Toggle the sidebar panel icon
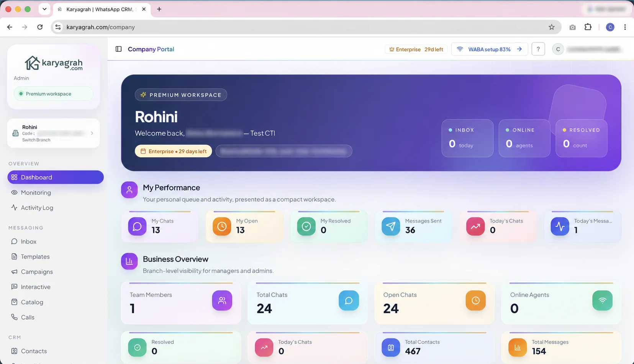634x364 pixels. (x=119, y=49)
